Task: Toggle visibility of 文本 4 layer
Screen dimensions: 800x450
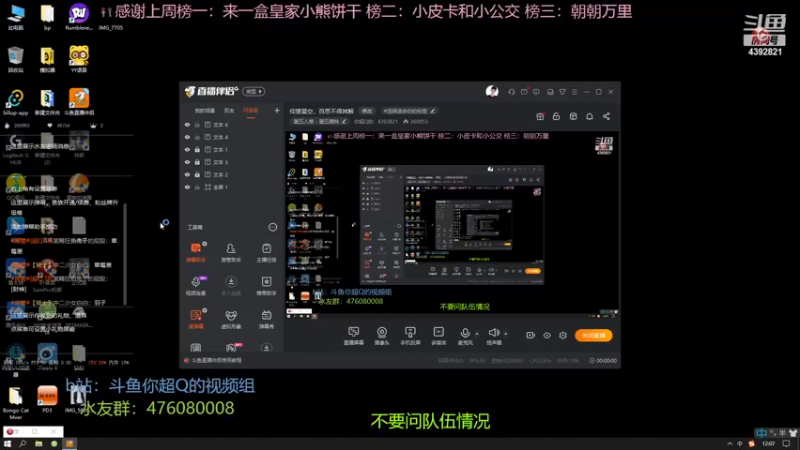Action: click(187, 137)
